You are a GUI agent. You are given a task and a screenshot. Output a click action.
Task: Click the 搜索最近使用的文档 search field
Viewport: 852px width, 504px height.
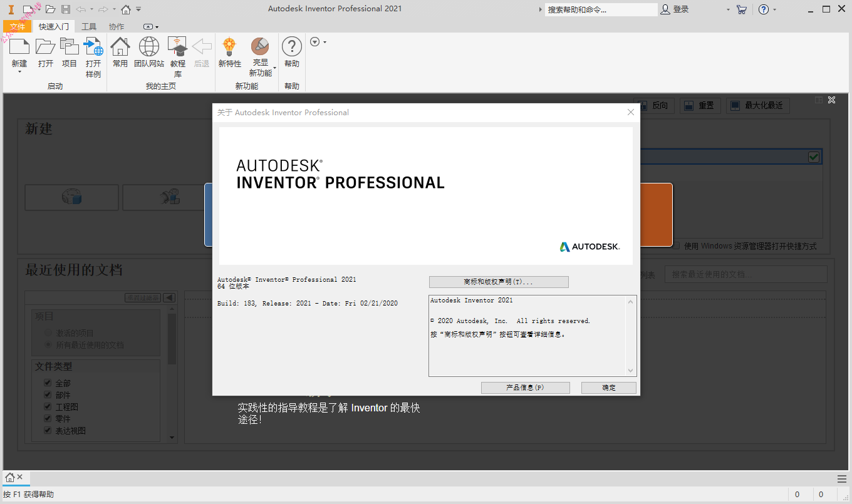click(x=745, y=274)
